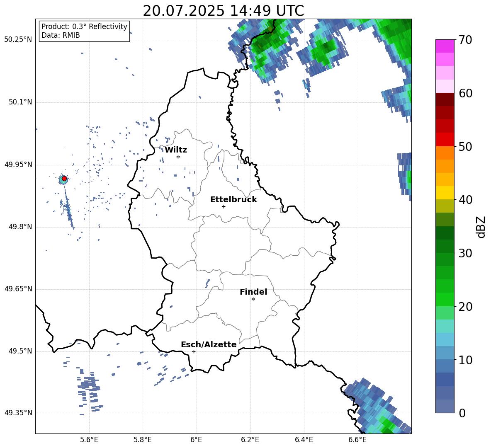Click the red radar site marker
The height and width of the screenshot is (448, 491).
click(64, 179)
